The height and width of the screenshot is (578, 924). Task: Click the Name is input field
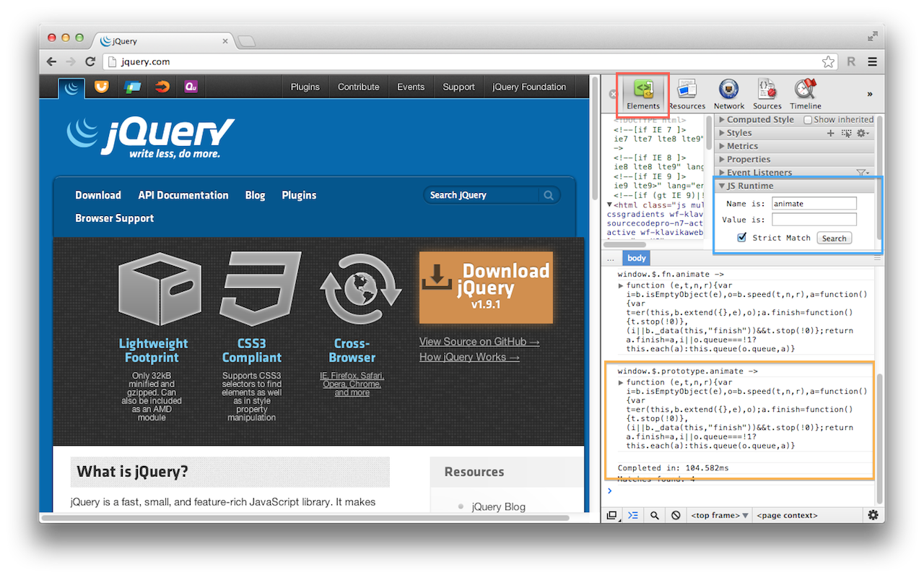point(814,204)
